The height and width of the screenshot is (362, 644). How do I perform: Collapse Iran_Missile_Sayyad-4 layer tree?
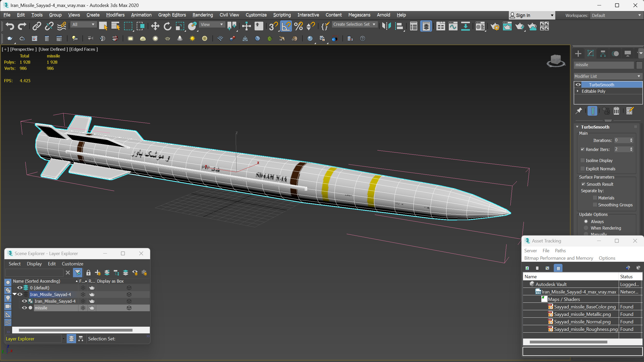click(14, 294)
